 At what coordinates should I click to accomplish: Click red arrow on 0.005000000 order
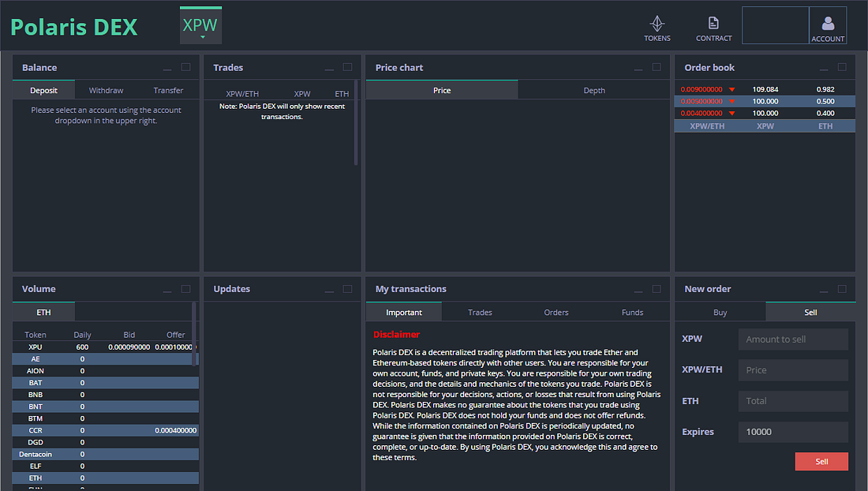[x=731, y=101]
